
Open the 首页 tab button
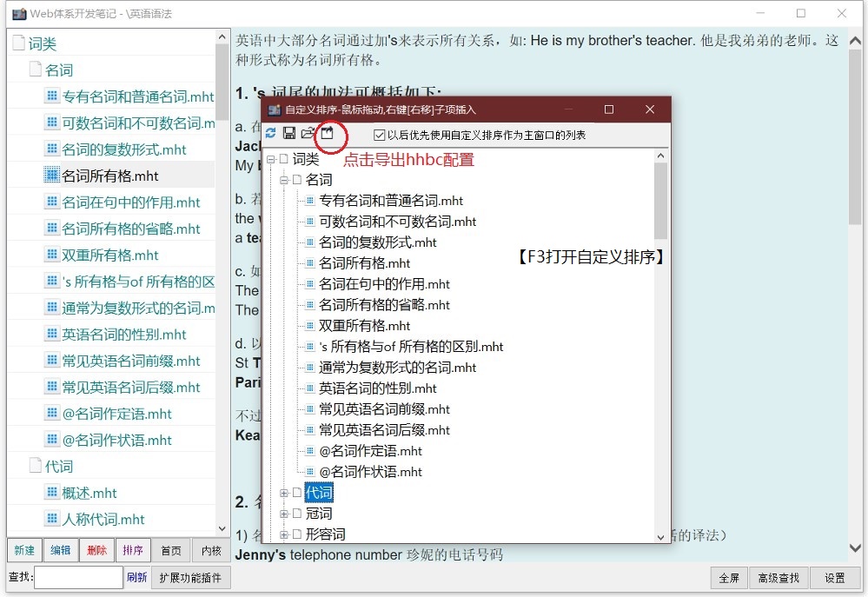click(x=171, y=550)
